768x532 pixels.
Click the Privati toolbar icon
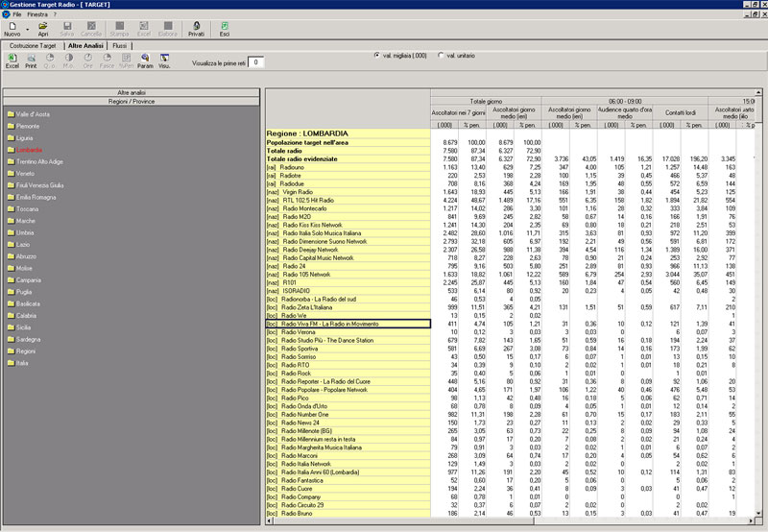(x=196, y=26)
